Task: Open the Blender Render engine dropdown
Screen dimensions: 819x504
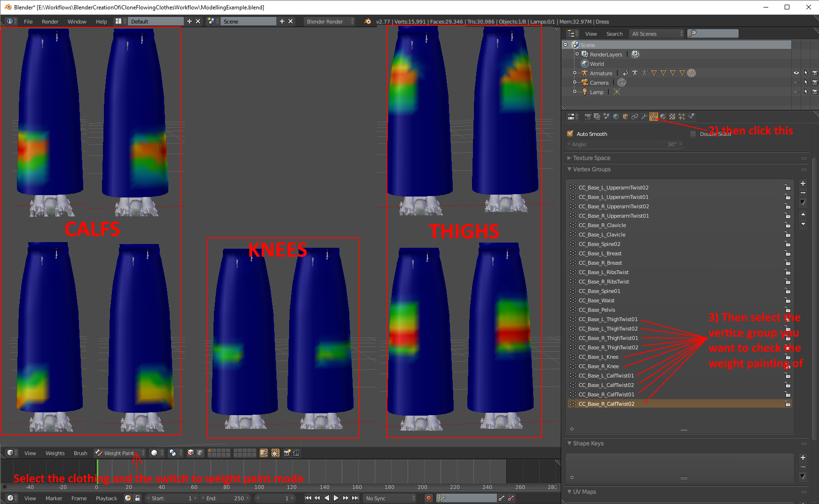Action: (329, 22)
